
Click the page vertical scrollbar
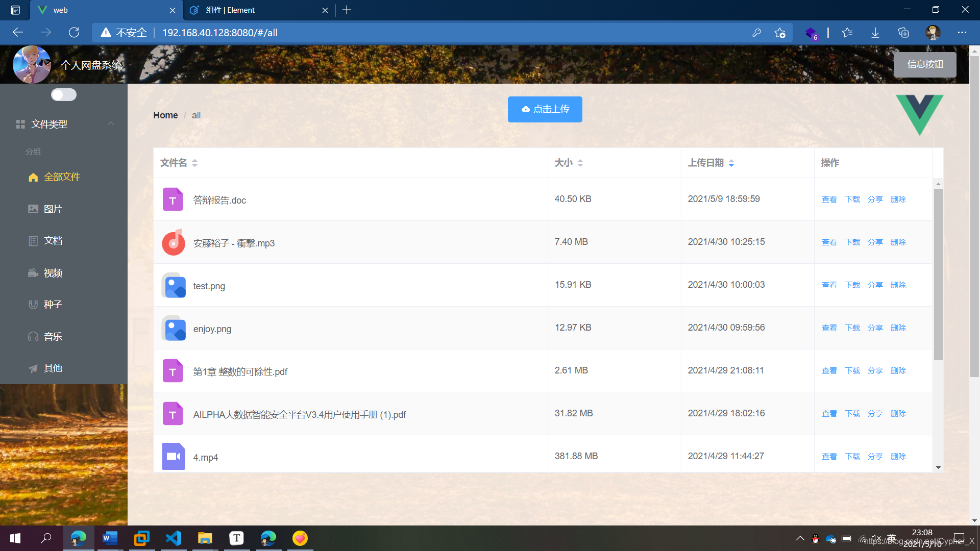[974, 217]
